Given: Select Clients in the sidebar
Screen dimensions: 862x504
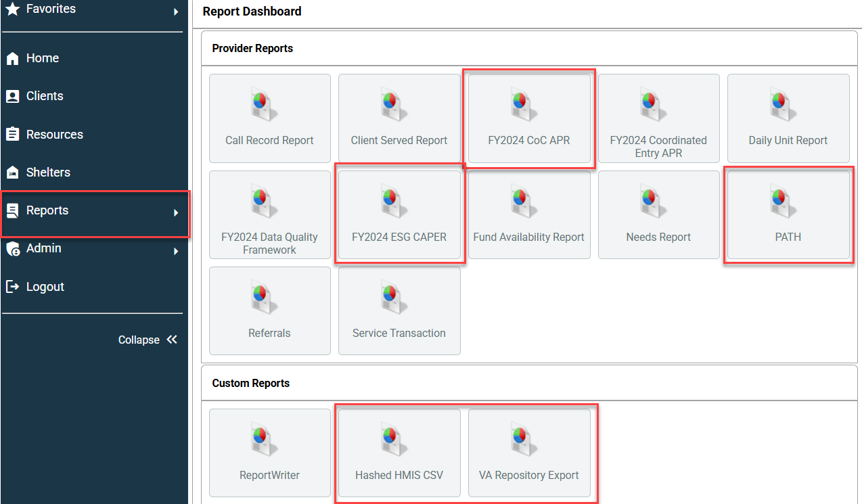Looking at the screenshot, I should [x=44, y=96].
